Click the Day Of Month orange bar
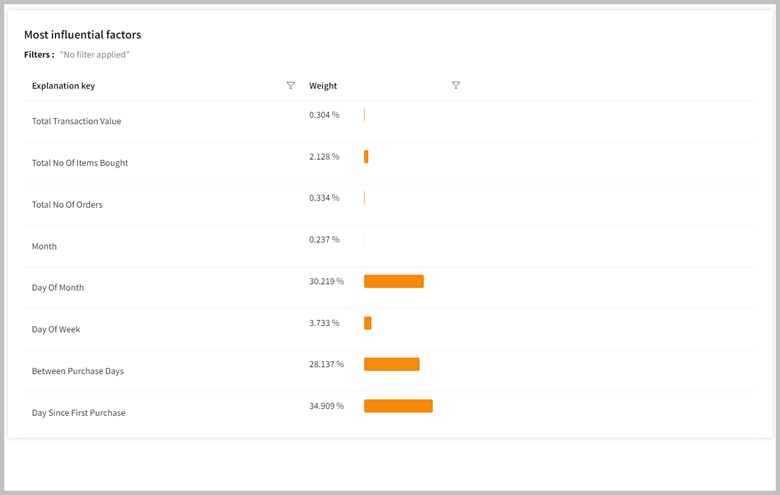The height and width of the screenshot is (495, 780). [394, 282]
